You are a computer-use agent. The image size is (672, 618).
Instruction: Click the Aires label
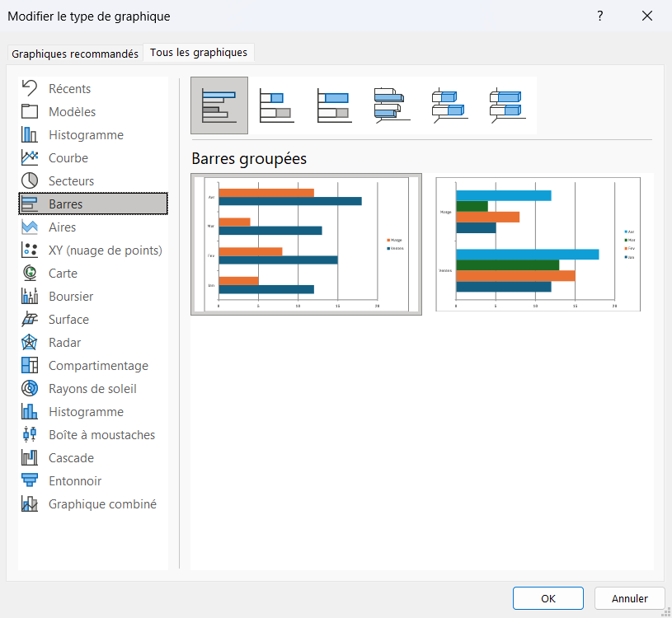tap(62, 227)
